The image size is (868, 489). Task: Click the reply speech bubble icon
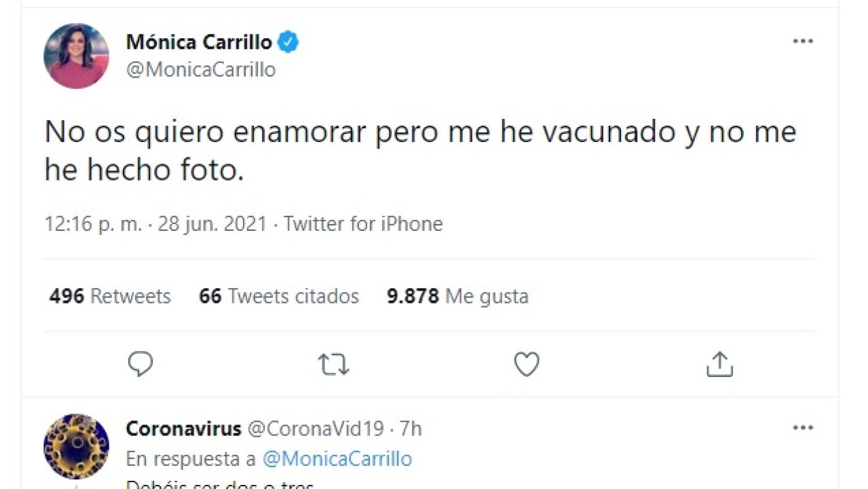point(140,365)
